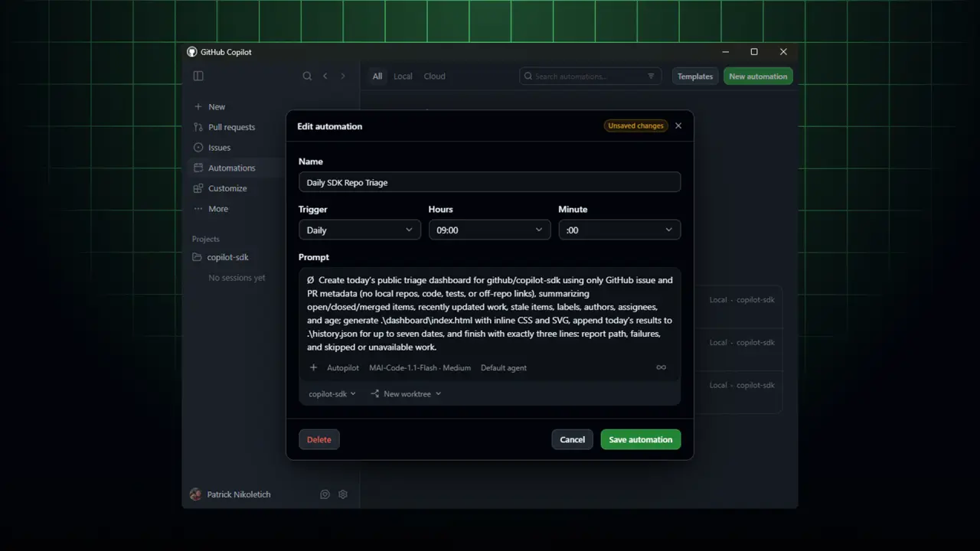Switch to the Cloud tab

pos(434,76)
